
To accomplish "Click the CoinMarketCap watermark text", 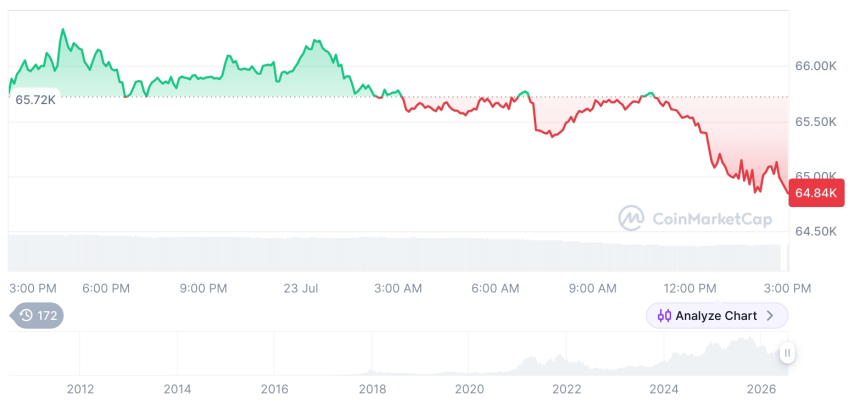I will coord(712,219).
